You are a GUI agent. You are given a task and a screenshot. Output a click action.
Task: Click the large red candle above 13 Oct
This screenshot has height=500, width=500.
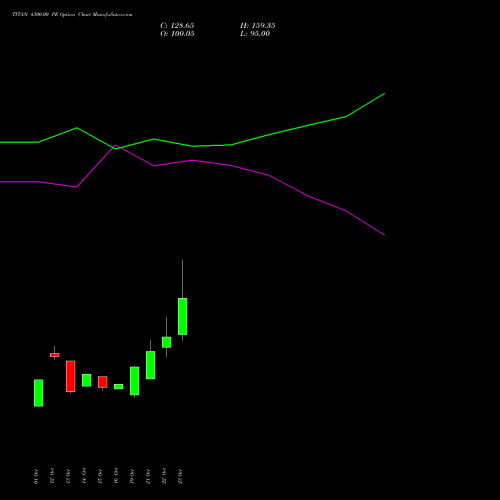pos(71,376)
